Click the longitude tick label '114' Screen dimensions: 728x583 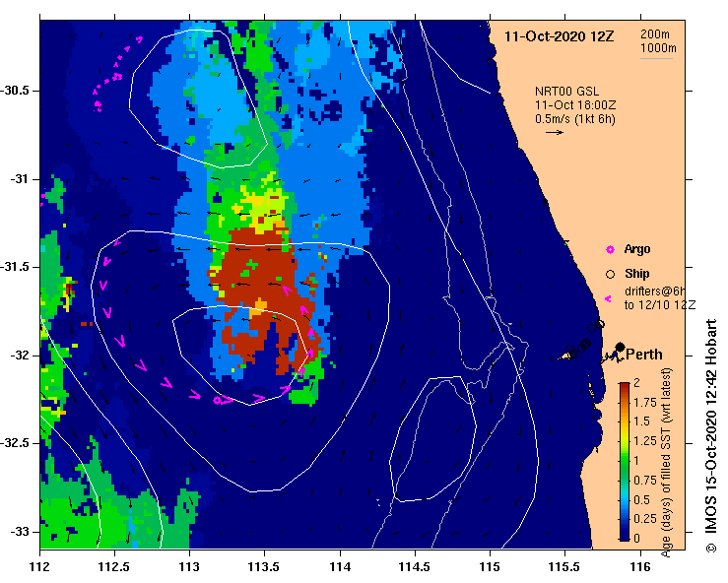[x=340, y=567]
